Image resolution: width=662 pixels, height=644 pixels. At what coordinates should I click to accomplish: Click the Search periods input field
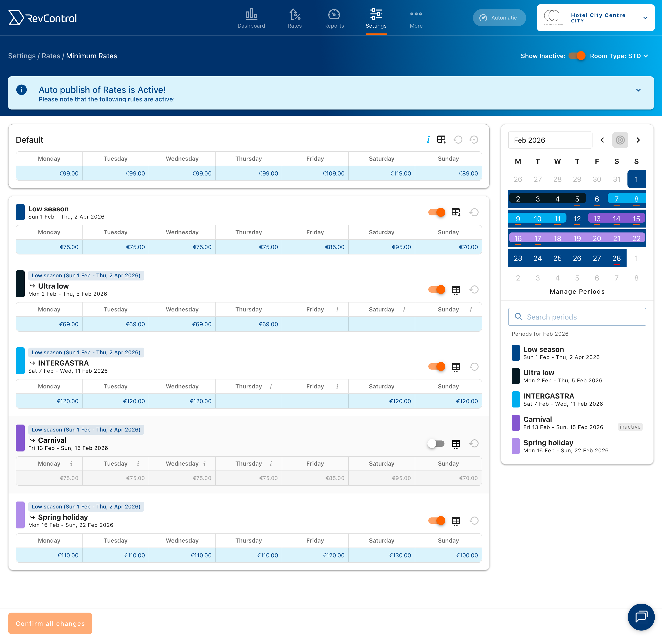pos(577,317)
